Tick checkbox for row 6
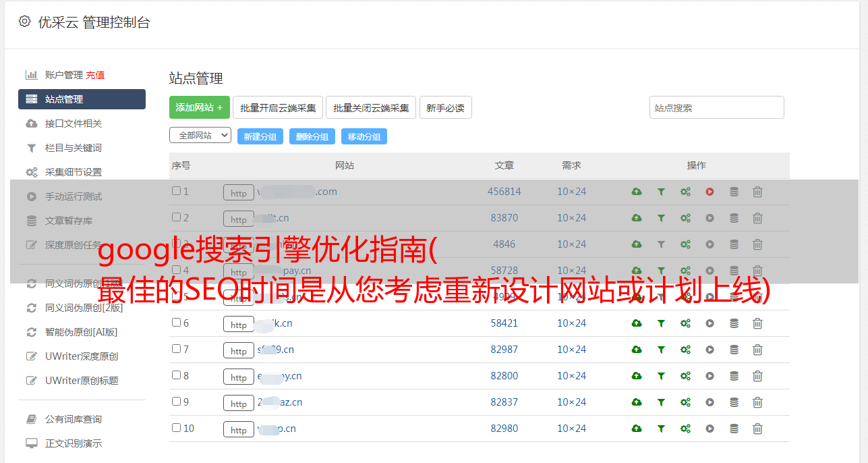Image resolution: width=868 pixels, height=463 pixels. (x=176, y=323)
